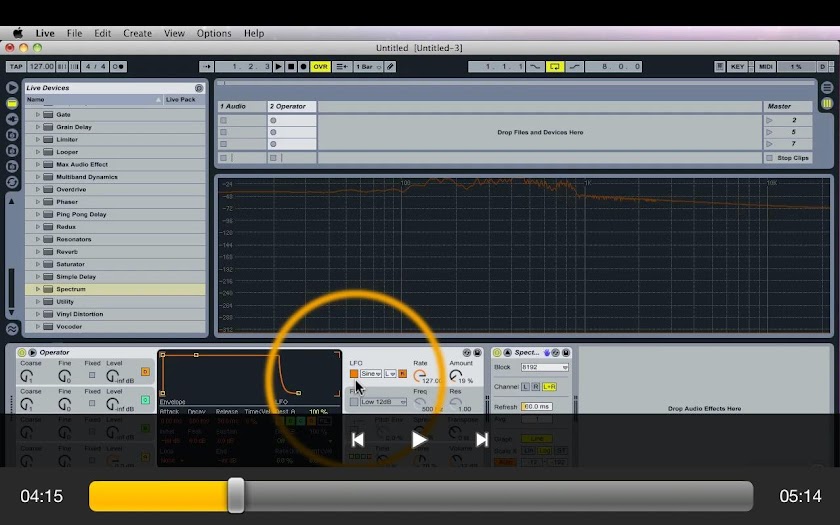Click the video player play button
Image resolution: width=840 pixels, height=525 pixels.
pos(419,440)
